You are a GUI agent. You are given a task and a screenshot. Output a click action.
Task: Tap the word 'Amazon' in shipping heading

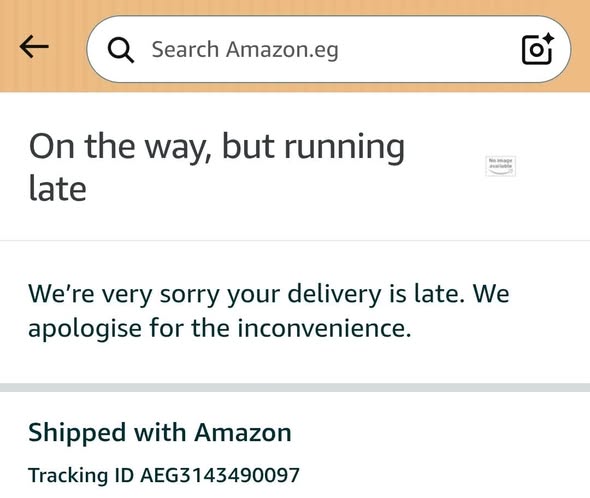[243, 433]
